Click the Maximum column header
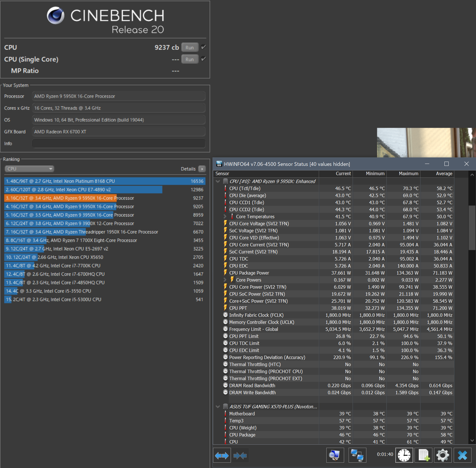This screenshot has height=468, width=476. click(x=403, y=174)
